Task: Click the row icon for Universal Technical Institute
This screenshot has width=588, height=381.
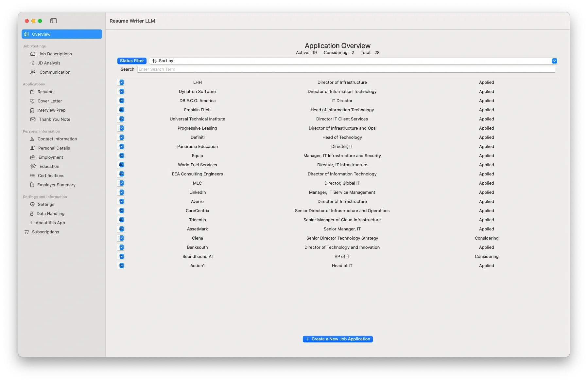Action: (x=121, y=119)
